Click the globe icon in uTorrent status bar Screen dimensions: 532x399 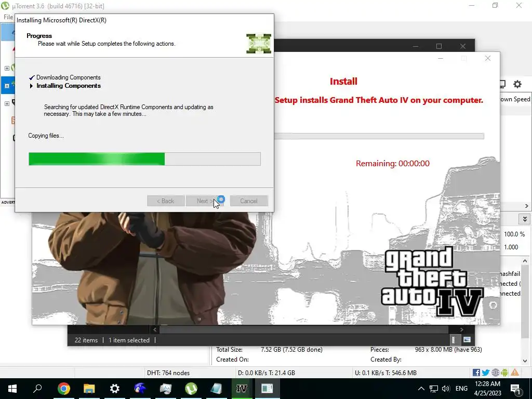click(495, 373)
